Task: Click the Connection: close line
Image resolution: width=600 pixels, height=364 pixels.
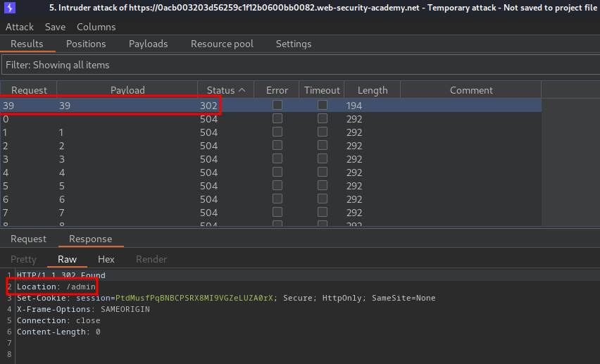Action: [58, 320]
